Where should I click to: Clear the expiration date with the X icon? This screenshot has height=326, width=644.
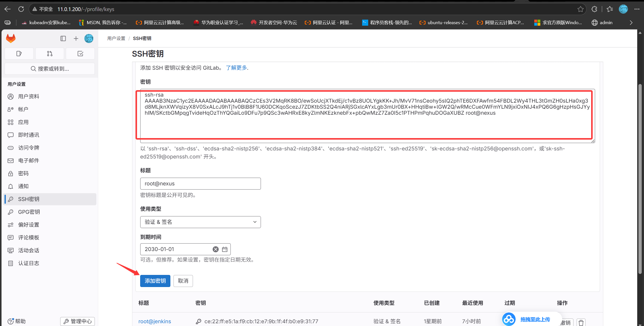(215, 249)
